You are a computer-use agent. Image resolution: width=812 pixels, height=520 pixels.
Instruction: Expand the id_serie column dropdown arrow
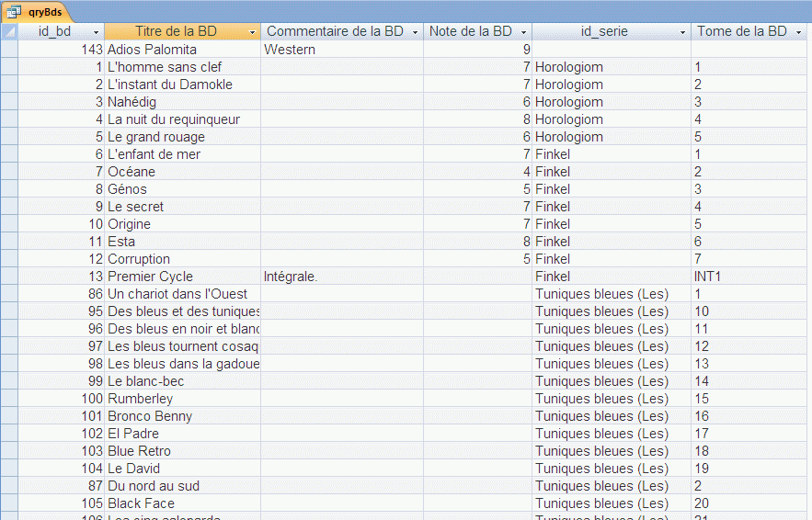(682, 32)
